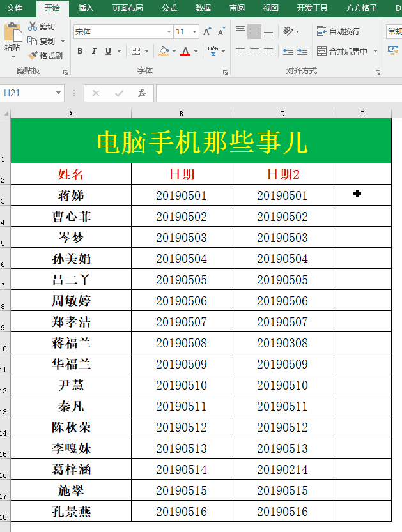The width and height of the screenshot is (402, 532).
Task: Click the Cut (剪切) scissors icon
Action: pyautogui.click(x=33, y=26)
